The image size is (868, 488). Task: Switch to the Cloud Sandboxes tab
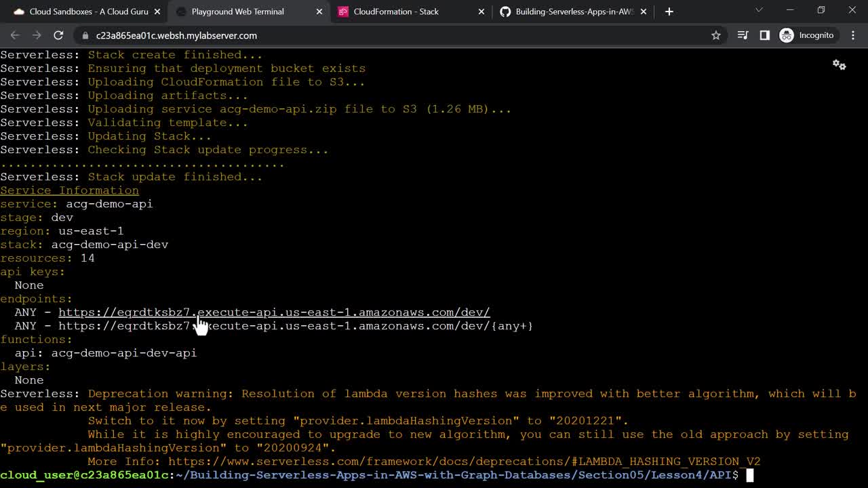(x=87, y=12)
